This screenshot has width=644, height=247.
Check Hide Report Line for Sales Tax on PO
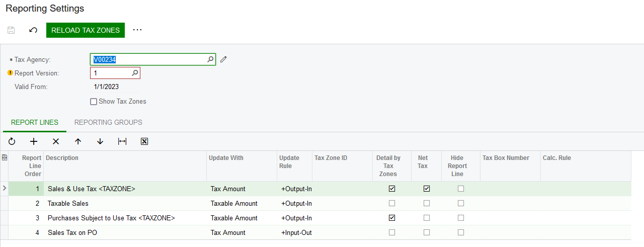[461, 232]
